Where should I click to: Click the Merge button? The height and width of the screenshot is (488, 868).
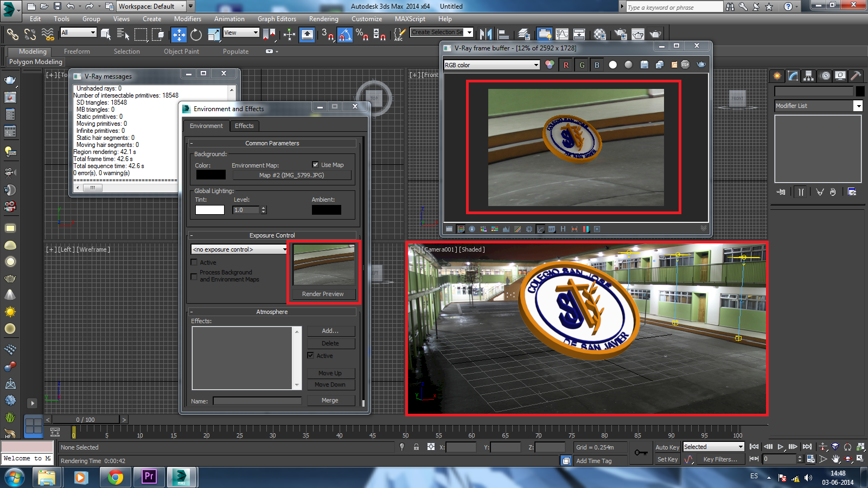tap(330, 400)
